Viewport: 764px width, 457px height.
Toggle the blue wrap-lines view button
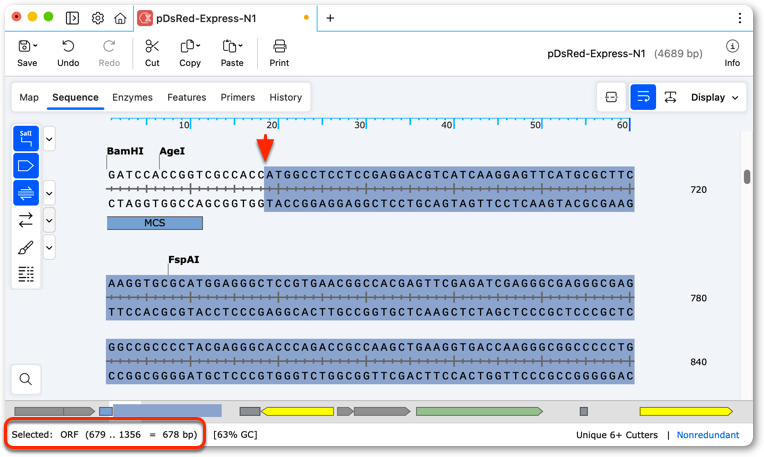[x=643, y=97]
